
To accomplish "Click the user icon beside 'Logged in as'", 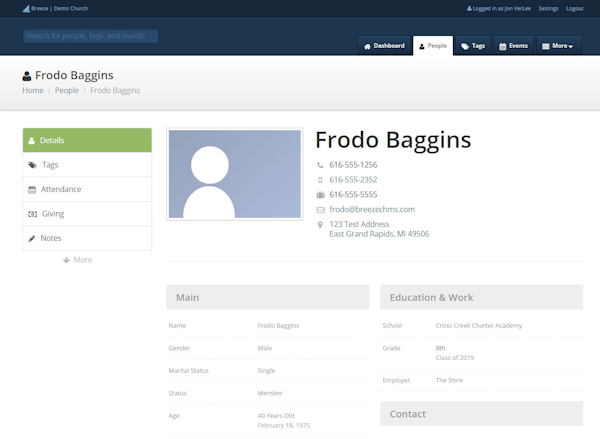I will point(469,8).
